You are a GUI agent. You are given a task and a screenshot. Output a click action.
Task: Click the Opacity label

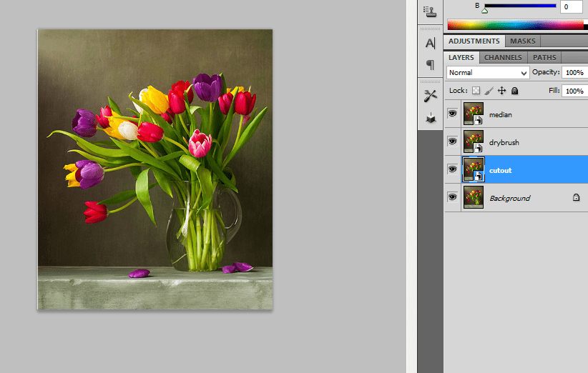[x=546, y=72]
